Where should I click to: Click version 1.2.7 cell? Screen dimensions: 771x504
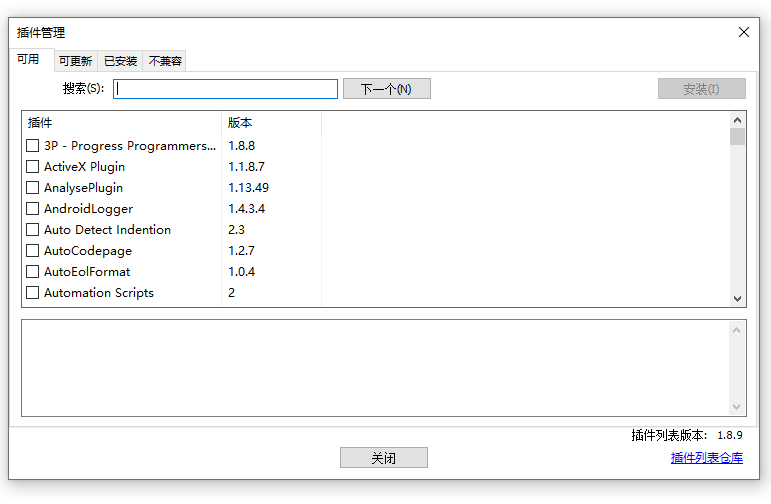(x=241, y=251)
